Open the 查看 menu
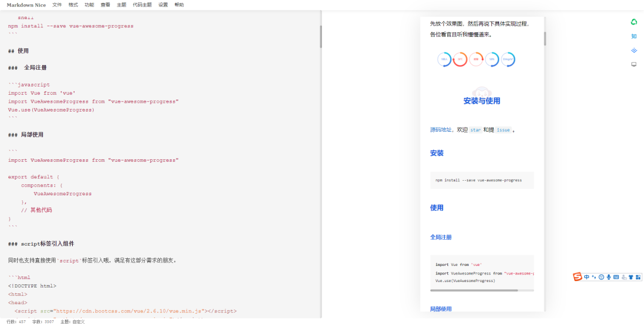The height and width of the screenshot is (325, 644). pyautogui.click(x=105, y=5)
